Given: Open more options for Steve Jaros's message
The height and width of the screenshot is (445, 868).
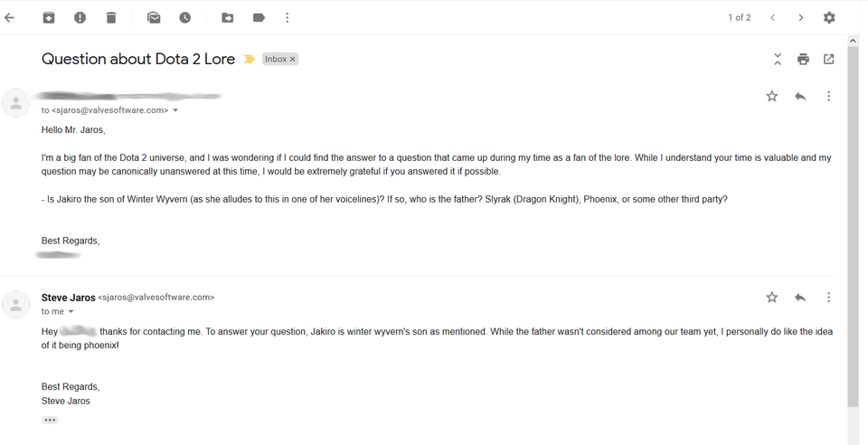Looking at the screenshot, I should coord(829,298).
